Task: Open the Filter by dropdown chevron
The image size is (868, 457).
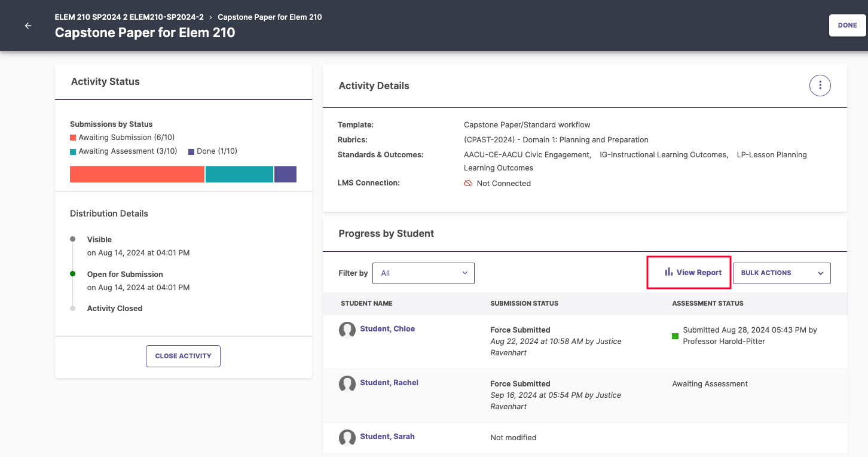Action: tap(464, 273)
